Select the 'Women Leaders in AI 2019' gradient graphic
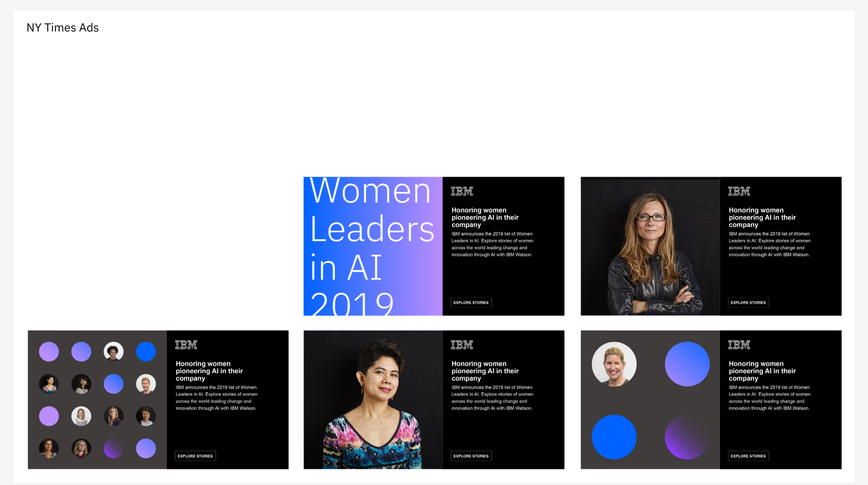 coord(373,246)
